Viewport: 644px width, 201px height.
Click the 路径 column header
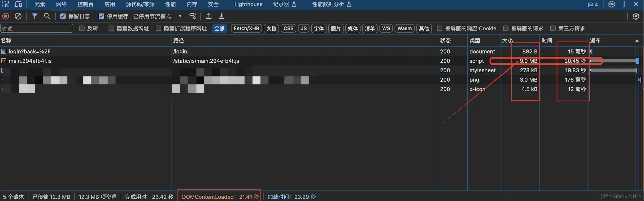[x=304, y=41]
